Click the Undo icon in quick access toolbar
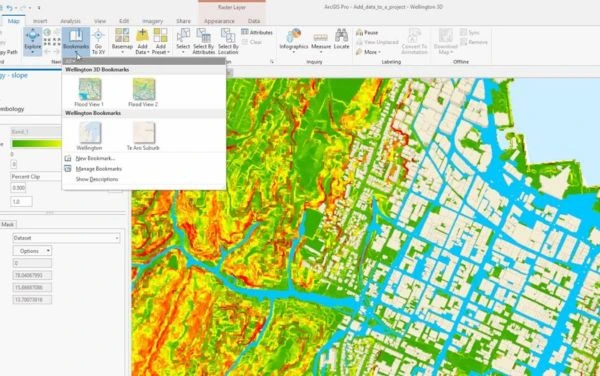Viewport: 600px width, 376px height. pyautogui.click(x=10, y=8)
